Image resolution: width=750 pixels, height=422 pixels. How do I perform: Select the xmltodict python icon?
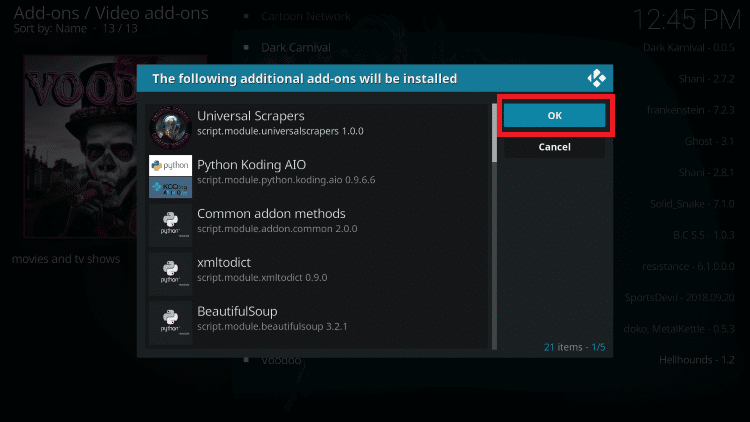(170, 274)
